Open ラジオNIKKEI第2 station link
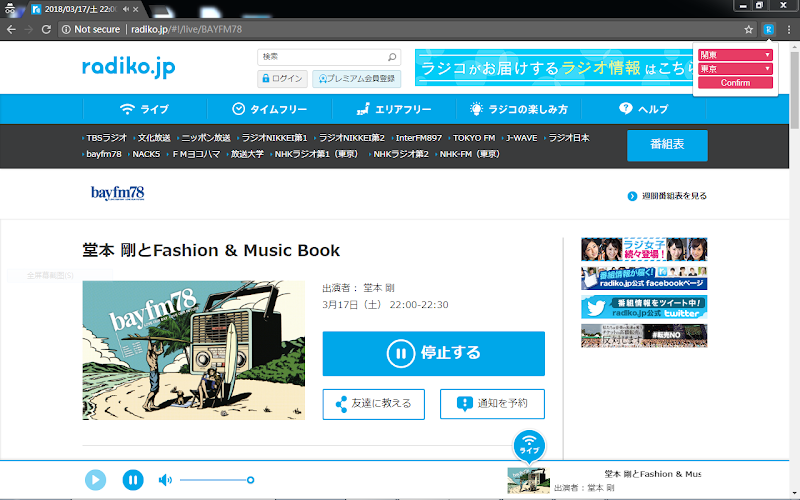The image size is (800, 500). (x=352, y=138)
